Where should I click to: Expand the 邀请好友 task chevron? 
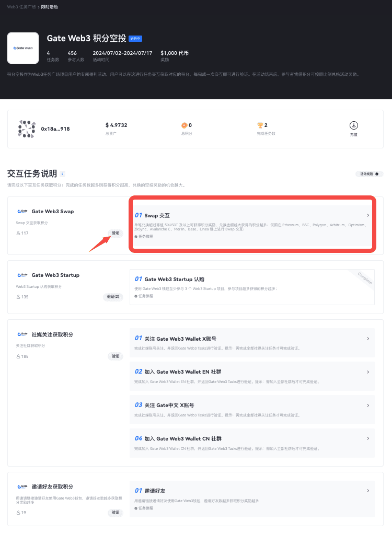tap(368, 491)
